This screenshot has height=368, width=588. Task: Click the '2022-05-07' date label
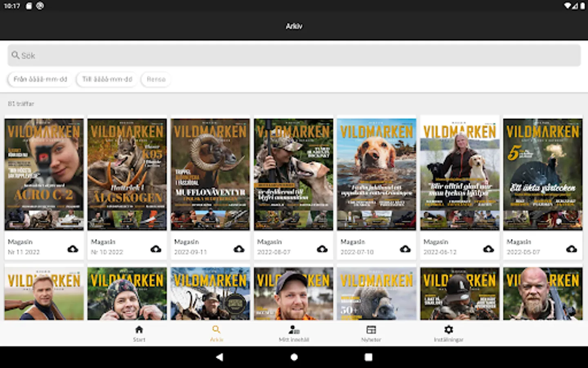click(523, 252)
